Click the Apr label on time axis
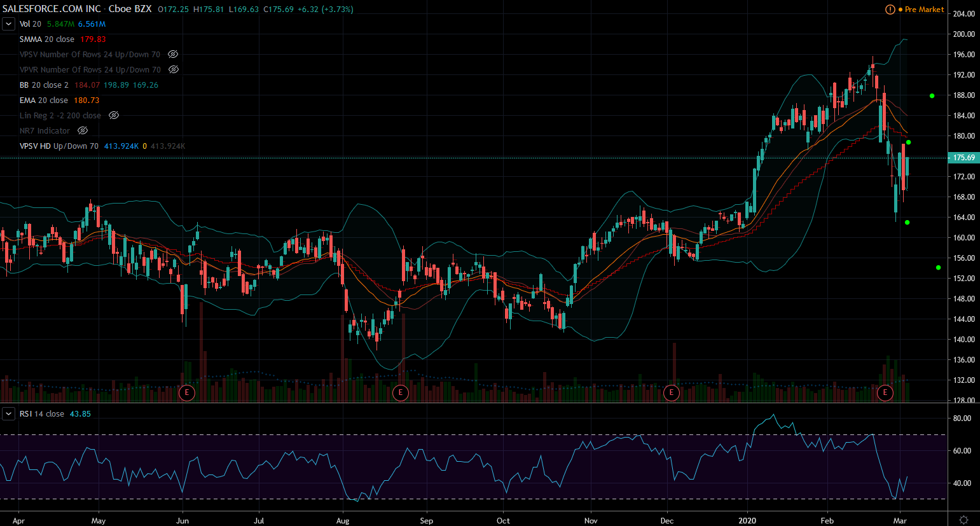Screen dimensions: 980x526 click(18, 521)
